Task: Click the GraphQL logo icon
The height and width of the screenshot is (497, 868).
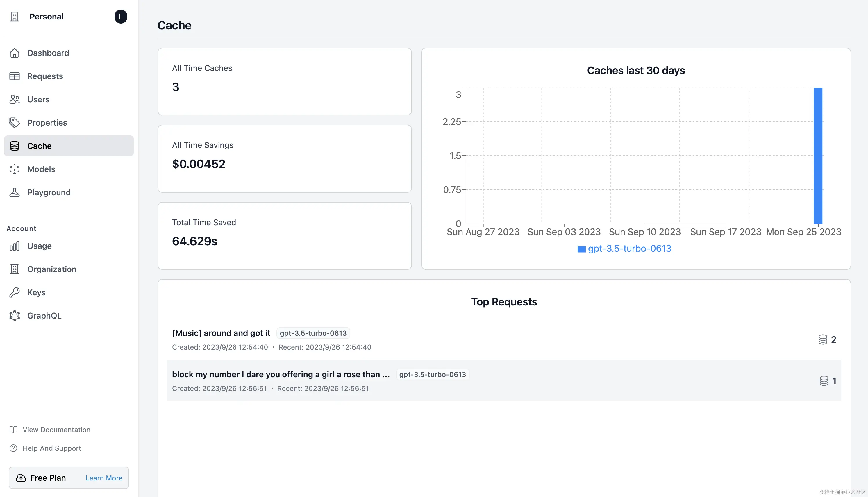Action: pyautogui.click(x=14, y=316)
